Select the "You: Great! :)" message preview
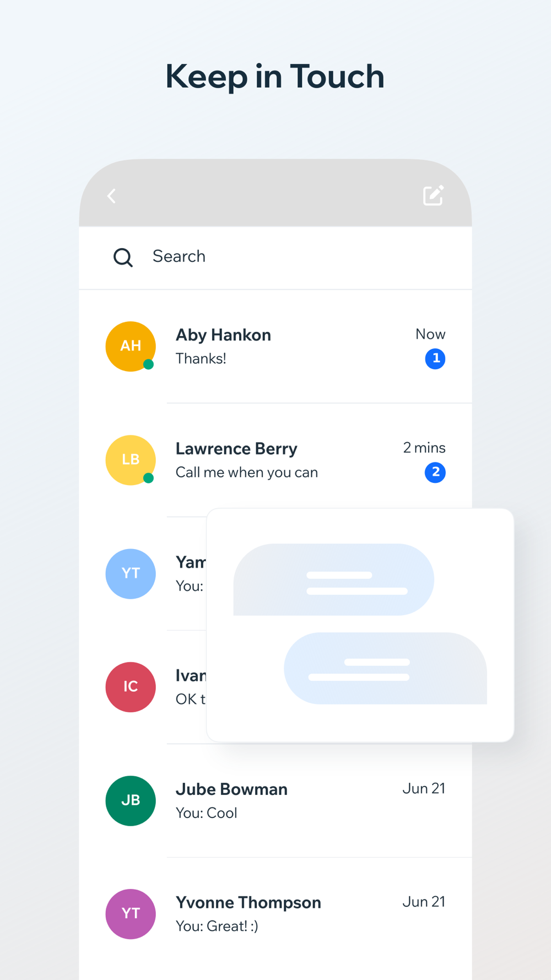 [217, 927]
